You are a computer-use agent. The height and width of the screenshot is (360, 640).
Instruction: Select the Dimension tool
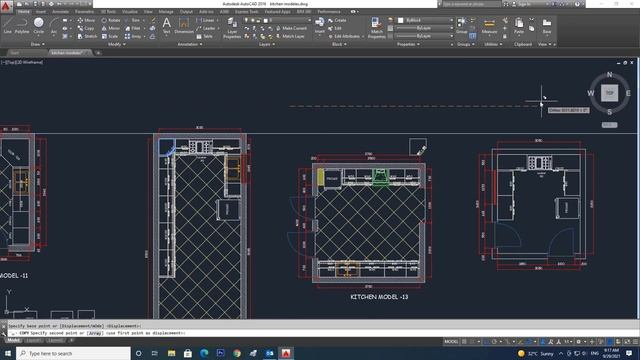point(184,25)
